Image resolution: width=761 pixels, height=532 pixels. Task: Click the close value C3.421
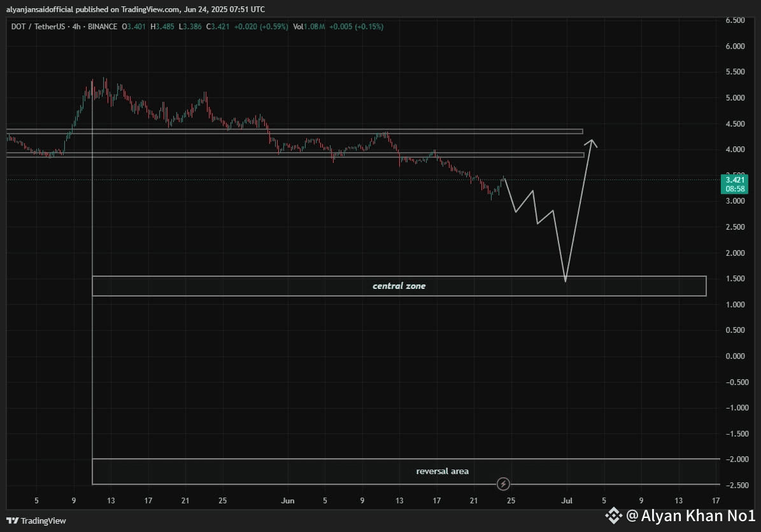(218, 27)
